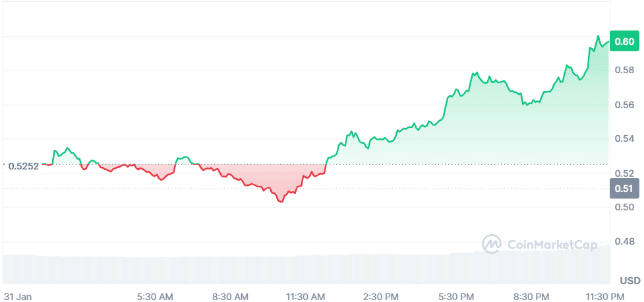
Task: Click the CoinMarketCap watermark text
Action: click(551, 245)
